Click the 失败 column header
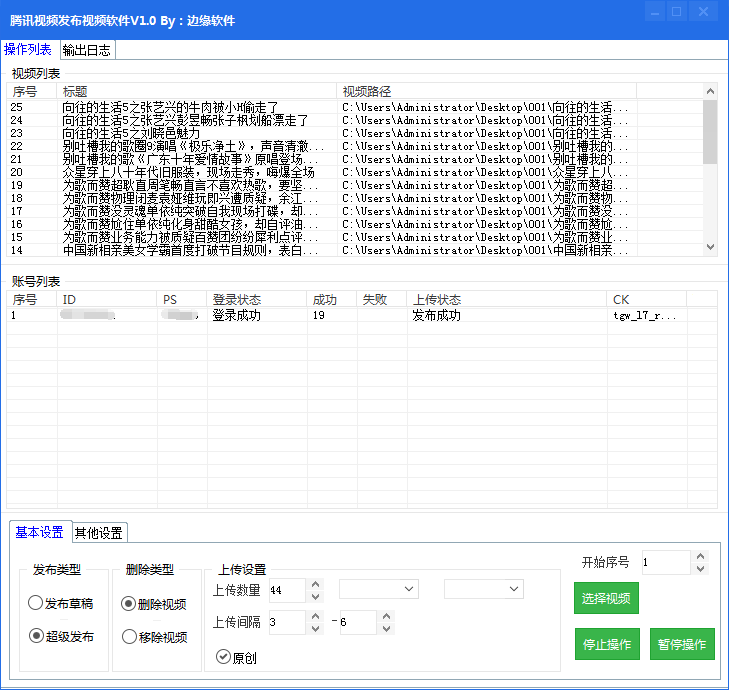Viewport: 729px width, 690px height. point(382,299)
